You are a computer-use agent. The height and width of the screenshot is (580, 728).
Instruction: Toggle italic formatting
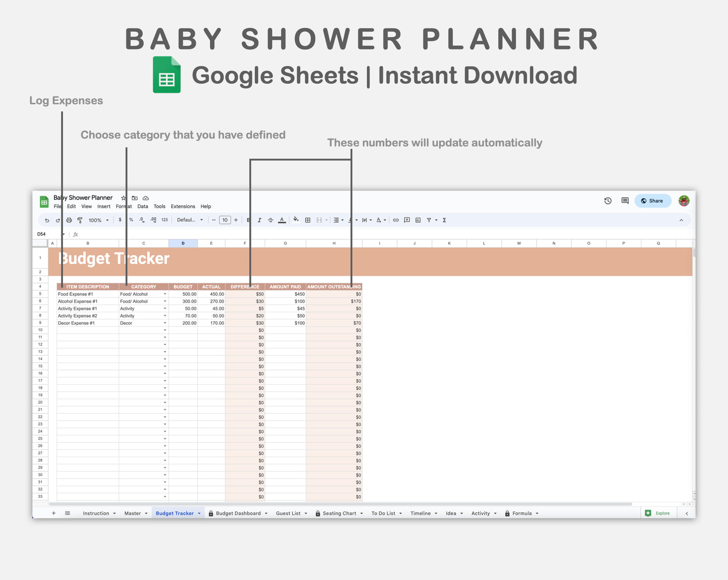(259, 220)
